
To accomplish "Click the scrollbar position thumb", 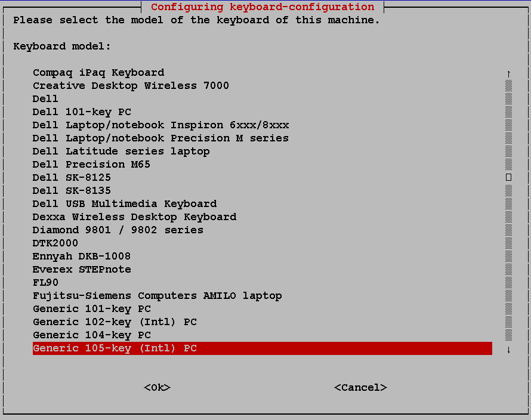I will point(508,177).
